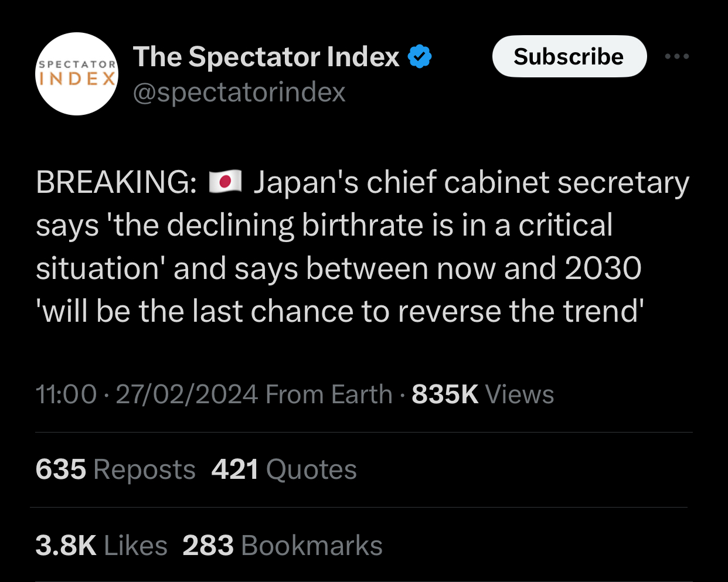Viewport: 728px width, 582px height.
Task: Open the Spectator Index profile picture
Action: point(77,74)
